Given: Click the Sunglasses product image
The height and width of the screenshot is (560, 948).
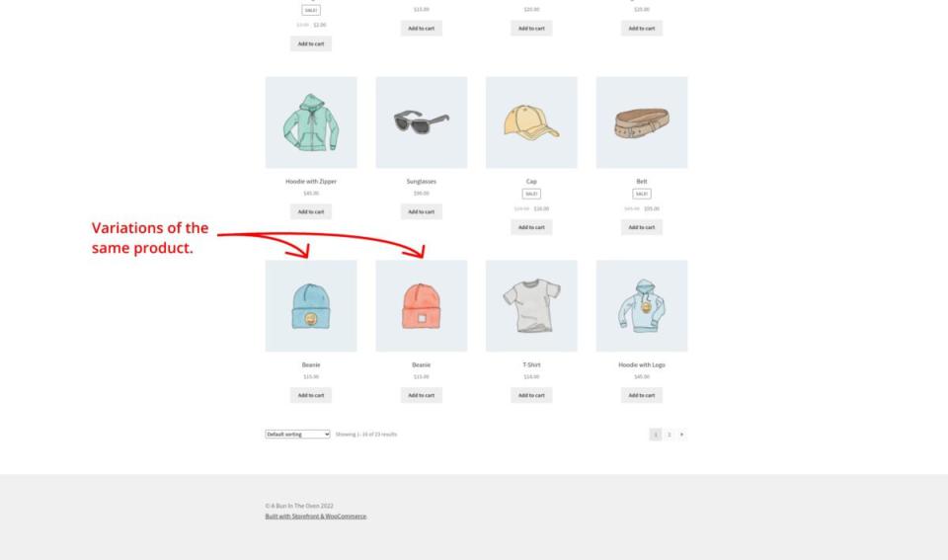Looking at the screenshot, I should click(422, 122).
